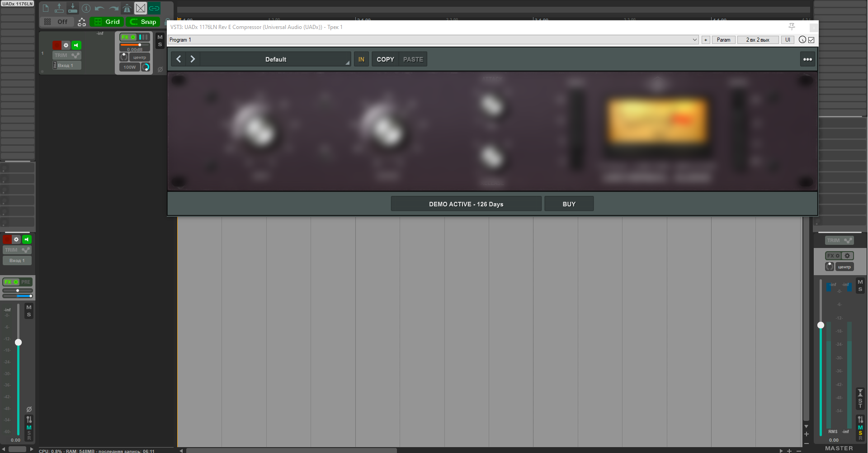Open mixer track 1 TRIM automation menu
This screenshot has width=868, height=453.
click(17, 250)
